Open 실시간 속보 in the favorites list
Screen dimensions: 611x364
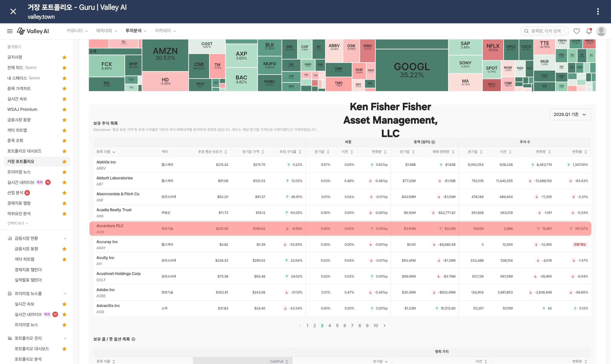point(17,99)
